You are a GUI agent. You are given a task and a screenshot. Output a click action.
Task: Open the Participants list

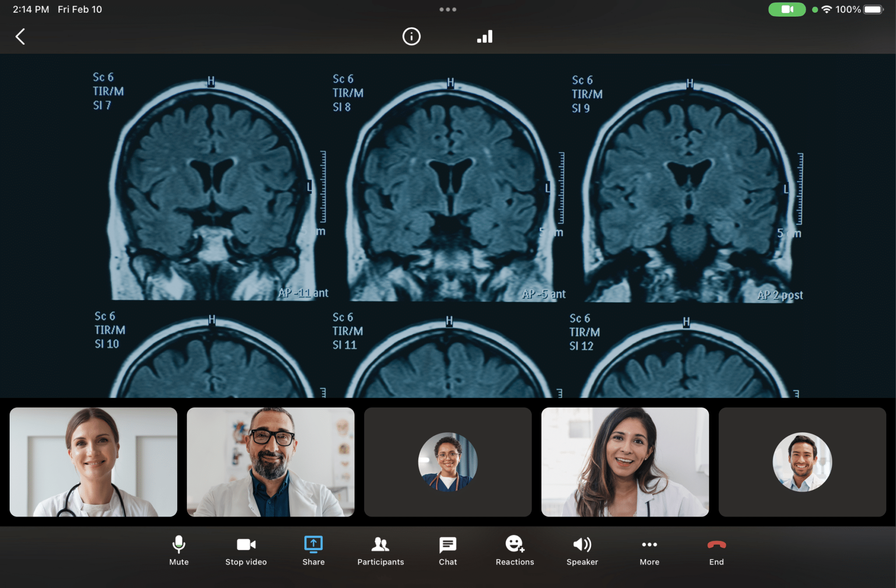click(x=380, y=550)
